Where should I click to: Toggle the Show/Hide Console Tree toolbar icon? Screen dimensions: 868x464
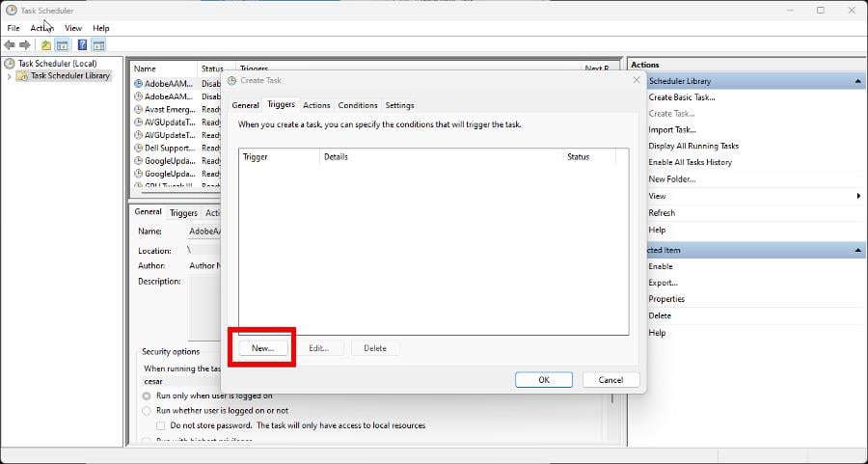click(62, 44)
